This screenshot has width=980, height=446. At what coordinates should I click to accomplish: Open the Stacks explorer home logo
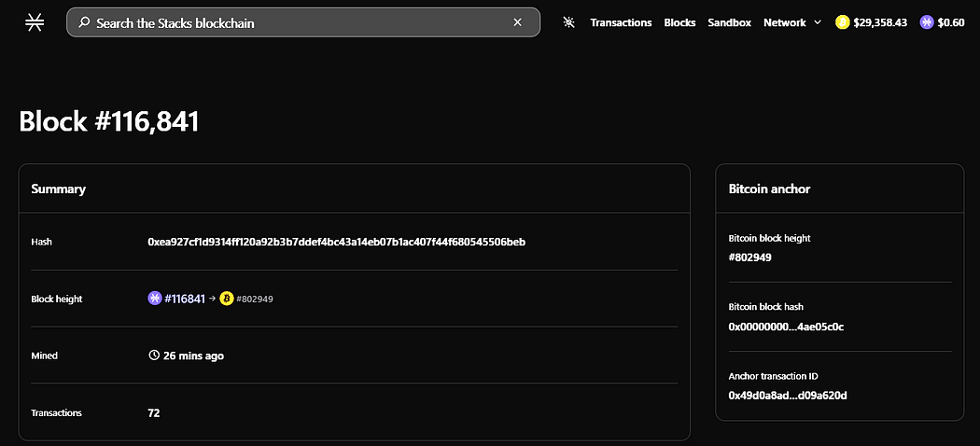35,22
